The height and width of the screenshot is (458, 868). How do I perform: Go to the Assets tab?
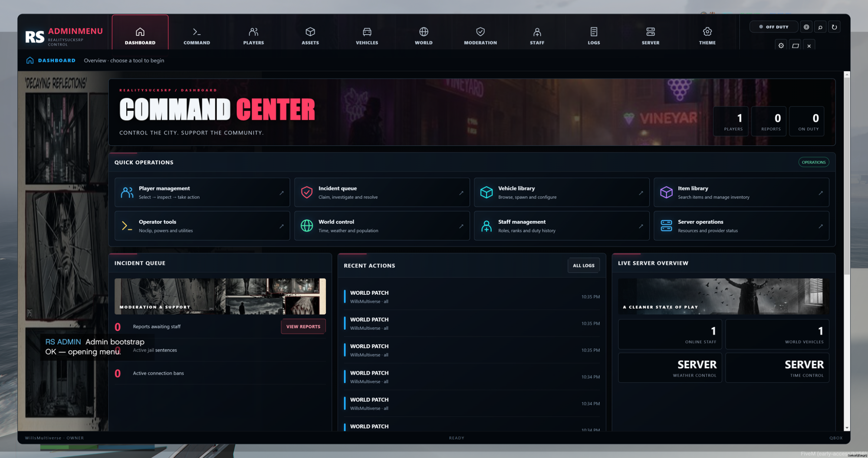pos(310,36)
